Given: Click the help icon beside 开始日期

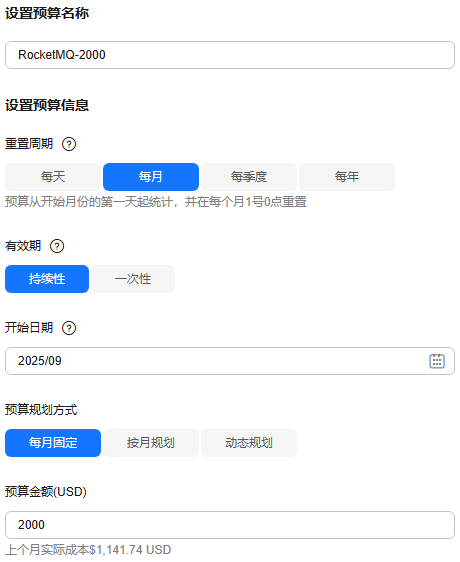Looking at the screenshot, I should point(69,328).
